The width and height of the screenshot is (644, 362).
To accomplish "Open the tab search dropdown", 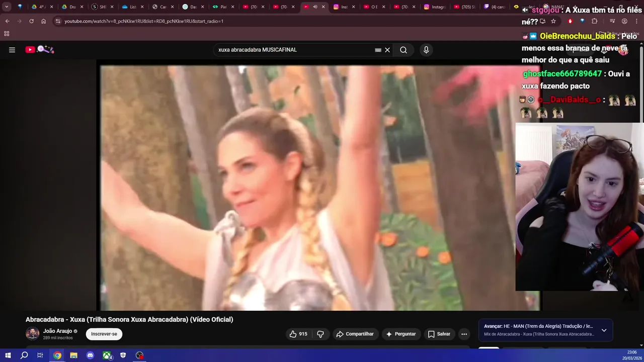I will click(x=7, y=7).
